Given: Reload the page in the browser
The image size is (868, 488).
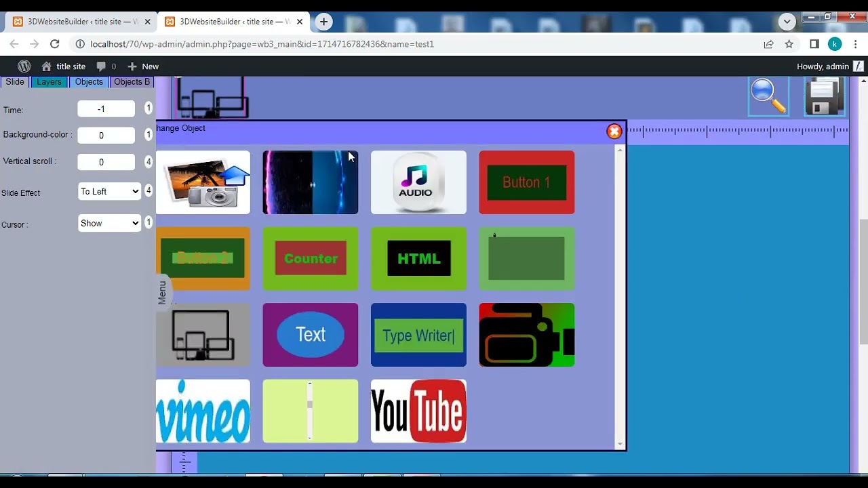Looking at the screenshot, I should point(55,44).
